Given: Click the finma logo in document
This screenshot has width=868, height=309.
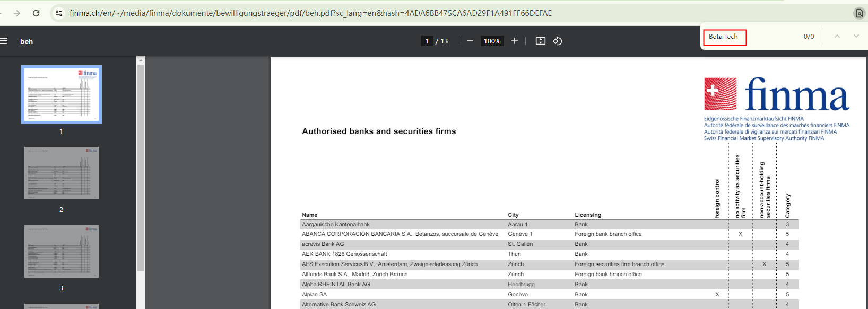Looking at the screenshot, I should 776,95.
